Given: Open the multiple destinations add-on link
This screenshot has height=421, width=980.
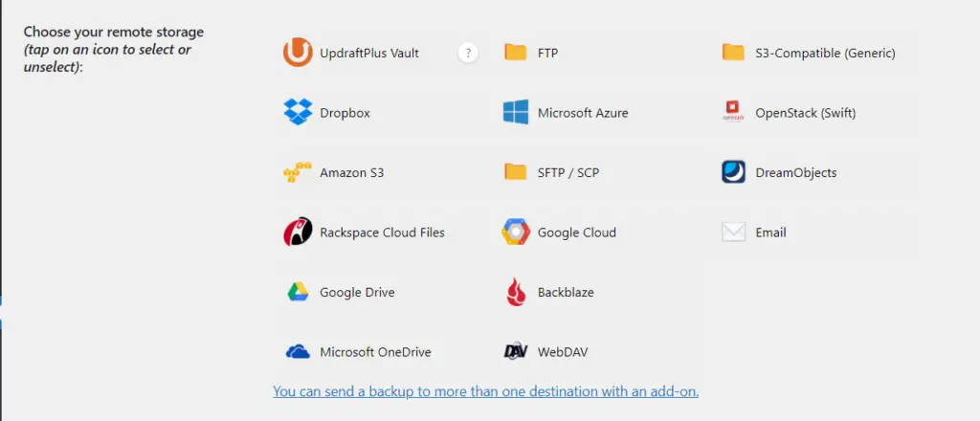Looking at the screenshot, I should click(485, 392).
